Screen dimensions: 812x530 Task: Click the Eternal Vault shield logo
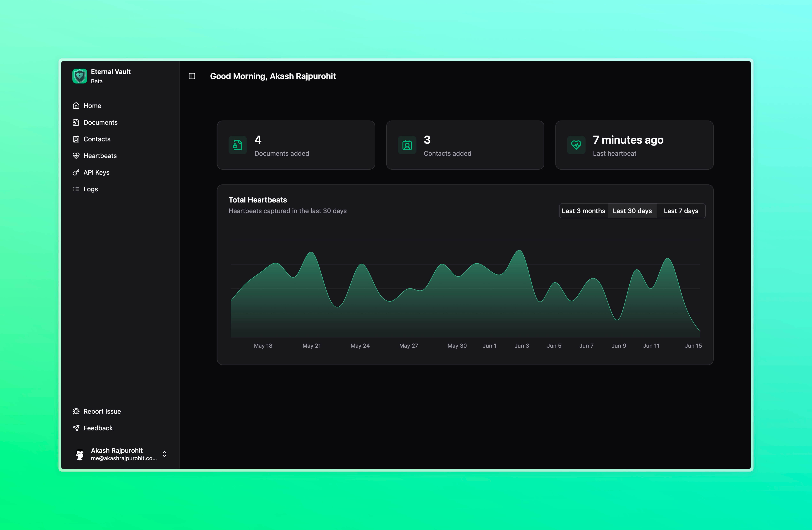point(79,76)
